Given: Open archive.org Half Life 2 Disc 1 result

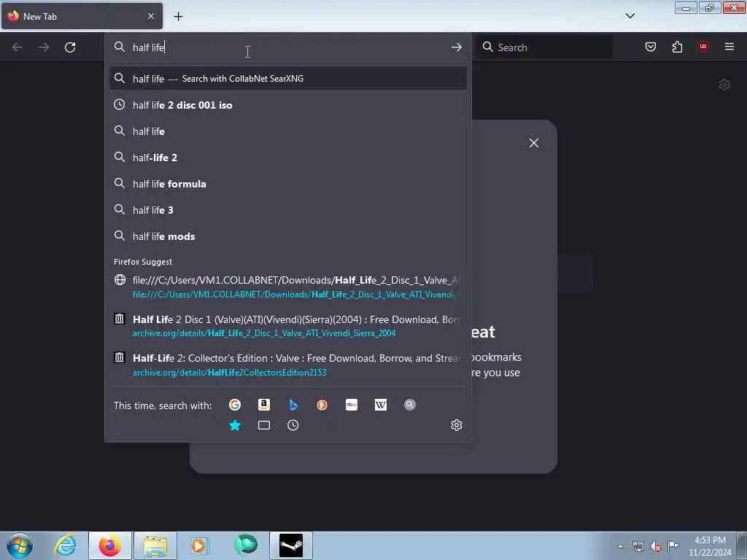Looking at the screenshot, I should [x=288, y=326].
